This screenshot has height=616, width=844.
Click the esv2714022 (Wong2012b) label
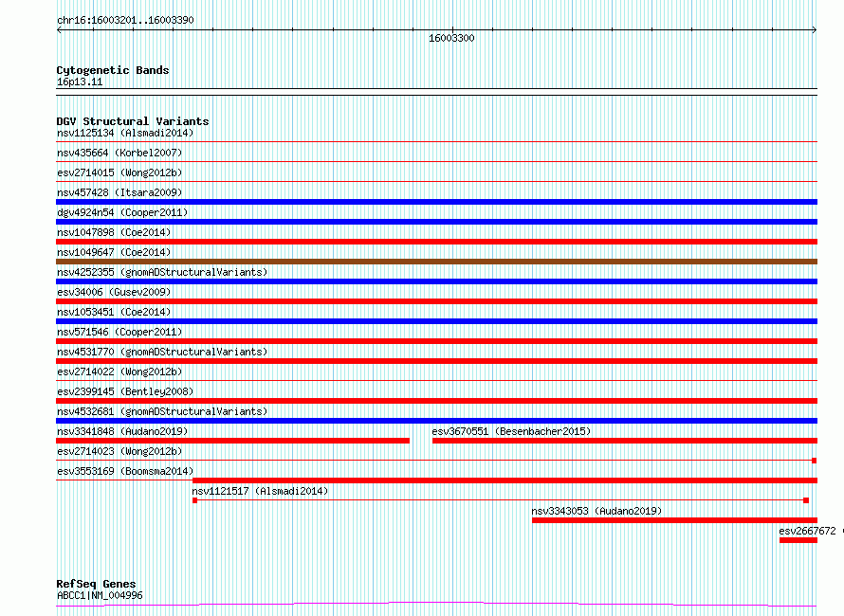[x=119, y=371]
